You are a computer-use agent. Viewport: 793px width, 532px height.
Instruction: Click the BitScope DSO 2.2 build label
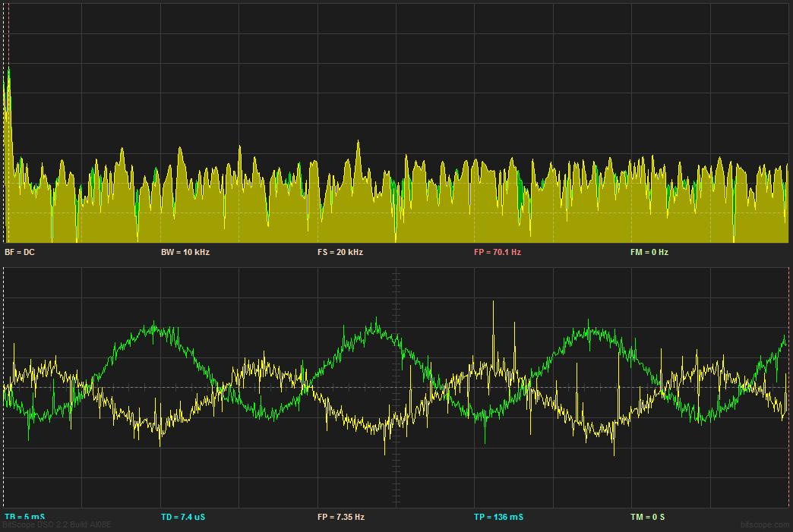tap(57, 525)
